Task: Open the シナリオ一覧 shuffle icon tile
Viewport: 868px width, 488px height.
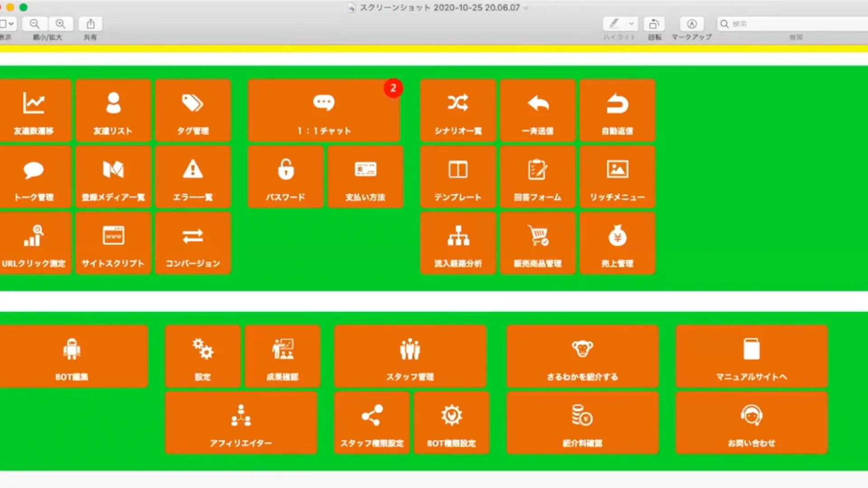Action: (458, 111)
